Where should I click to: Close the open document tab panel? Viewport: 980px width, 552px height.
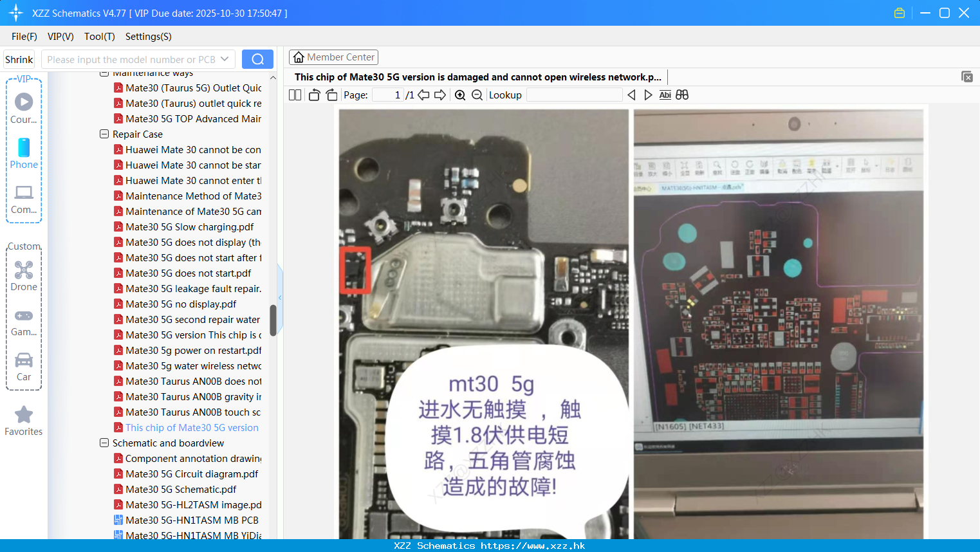[967, 77]
